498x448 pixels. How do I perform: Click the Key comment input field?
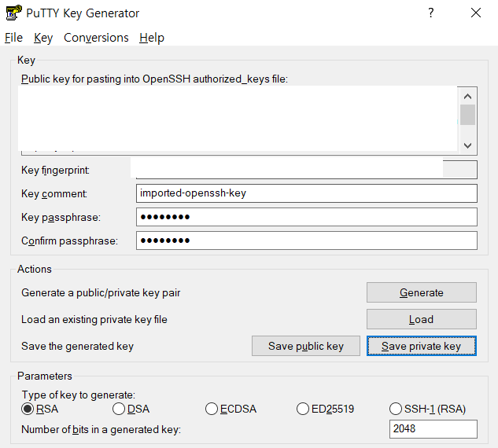(x=307, y=193)
